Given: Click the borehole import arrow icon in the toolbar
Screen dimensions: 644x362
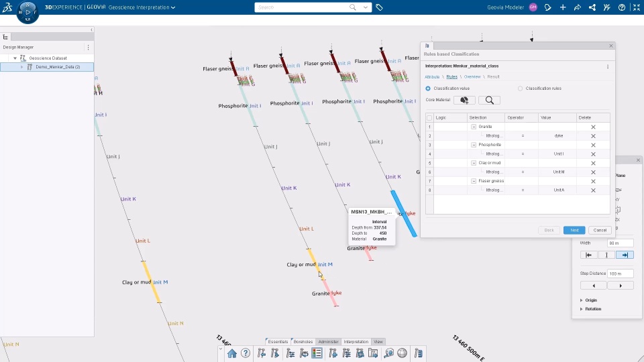Looking at the screenshot, I should click(261, 353).
